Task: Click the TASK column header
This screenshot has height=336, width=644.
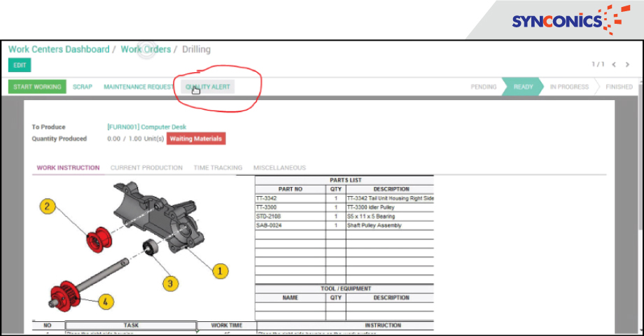Action: pos(131,325)
